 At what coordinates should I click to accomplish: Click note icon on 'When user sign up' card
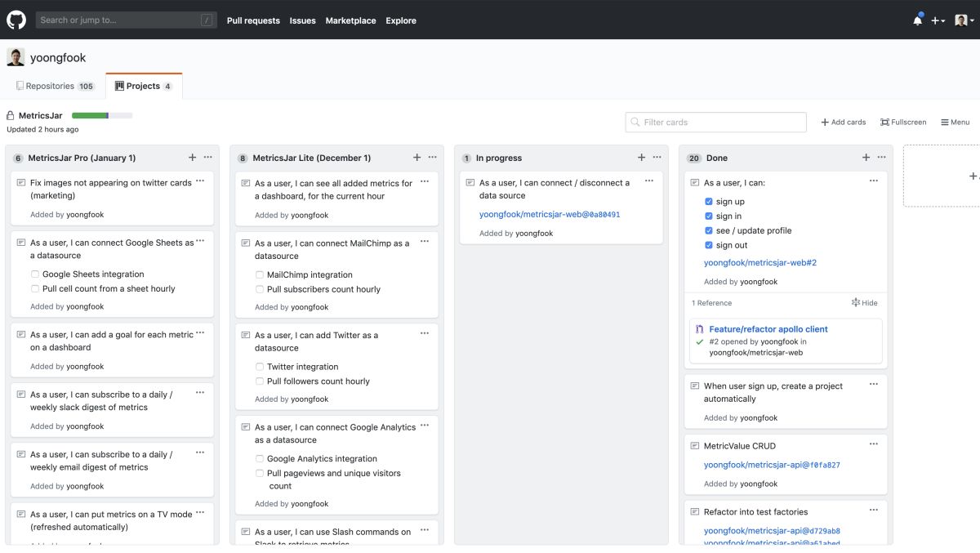[695, 386]
